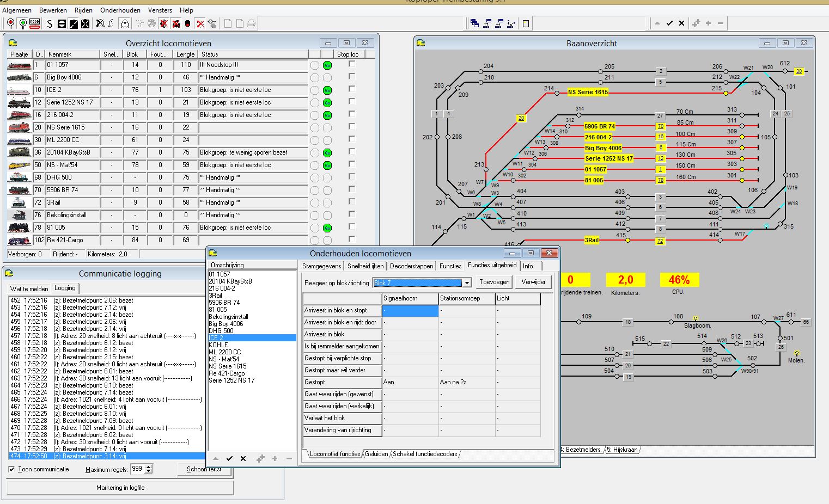Open the Schakel functiedecoders bottom tab

[425, 454]
